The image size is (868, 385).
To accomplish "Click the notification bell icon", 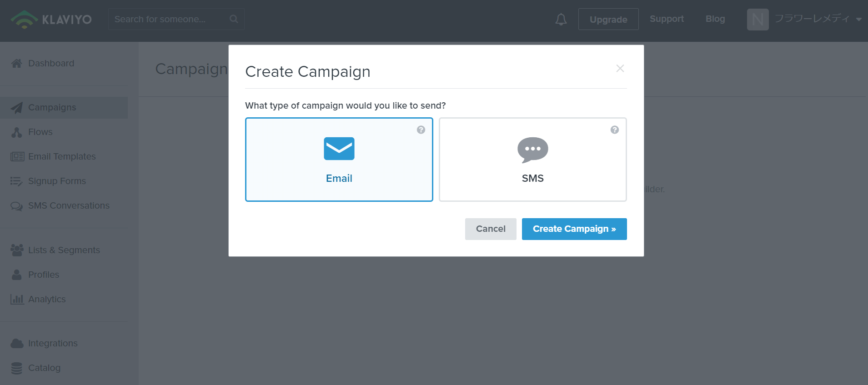I will pos(561,19).
